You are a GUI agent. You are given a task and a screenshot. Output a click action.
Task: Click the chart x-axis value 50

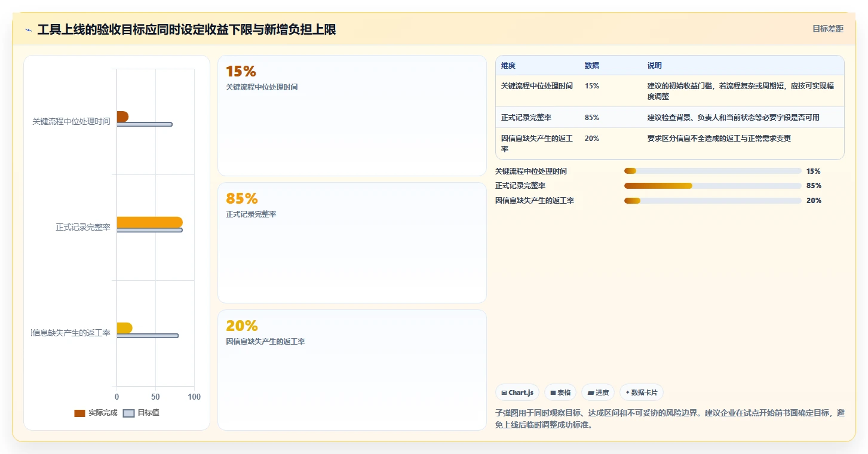pyautogui.click(x=155, y=397)
